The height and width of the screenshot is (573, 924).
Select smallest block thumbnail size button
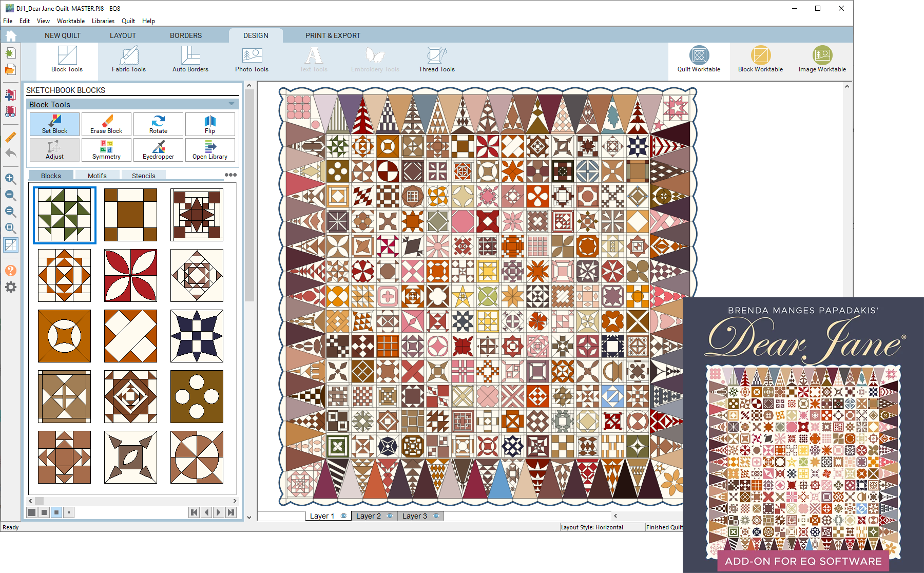pos(69,512)
